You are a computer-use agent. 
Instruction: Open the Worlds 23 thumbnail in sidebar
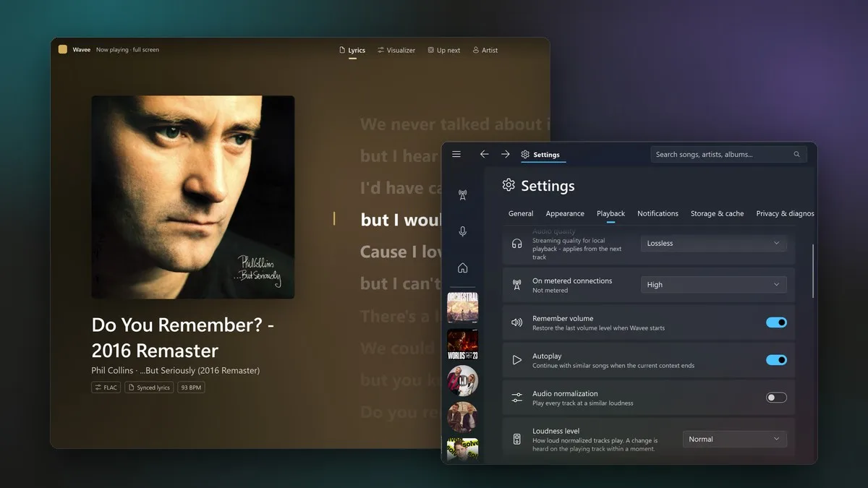(x=462, y=344)
